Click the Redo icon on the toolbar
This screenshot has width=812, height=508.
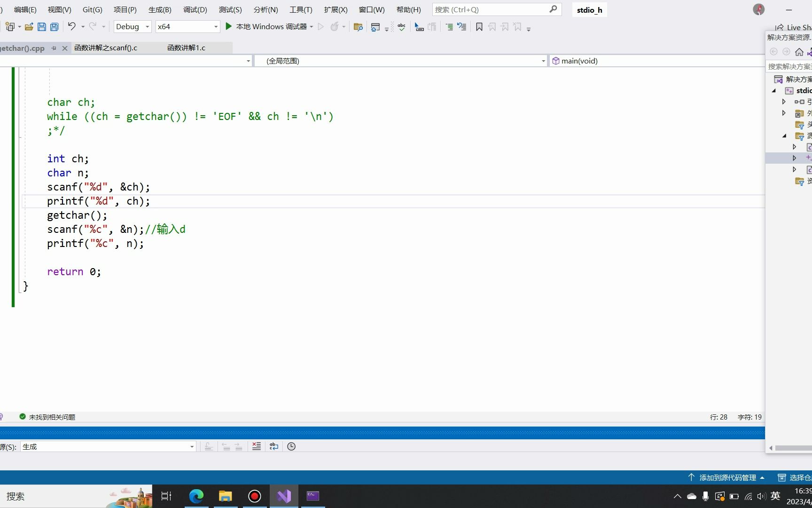coord(92,26)
